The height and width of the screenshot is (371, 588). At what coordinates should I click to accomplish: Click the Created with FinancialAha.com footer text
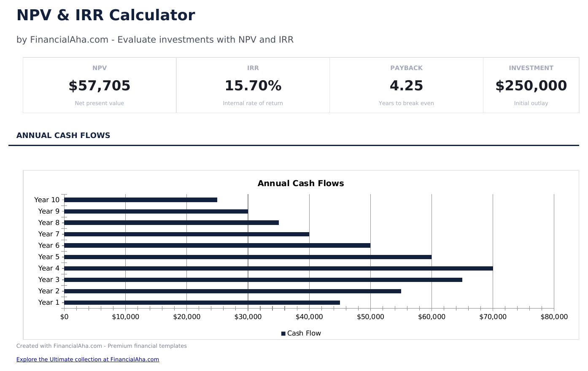tap(102, 346)
